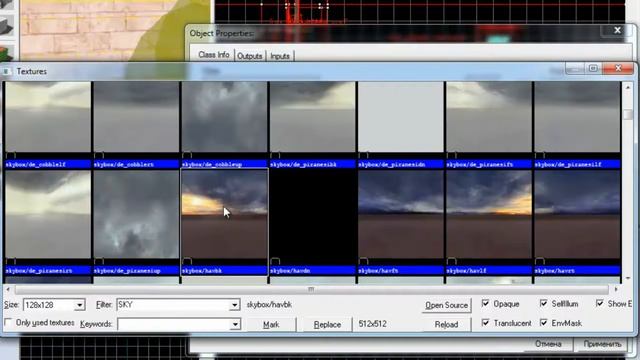Screen dimensions: 640x360
Task: Toggle the SelfIllum checkbox
Action: pos(544,303)
